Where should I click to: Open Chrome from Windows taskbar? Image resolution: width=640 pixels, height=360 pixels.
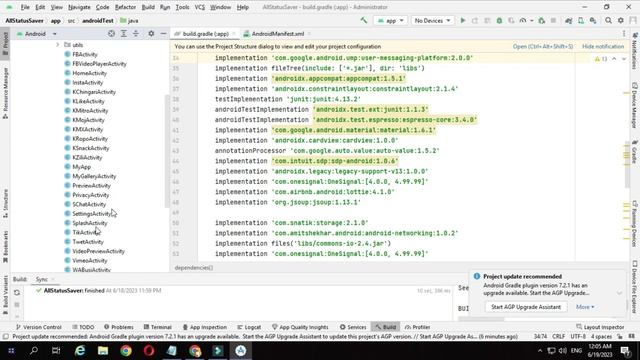(126, 351)
